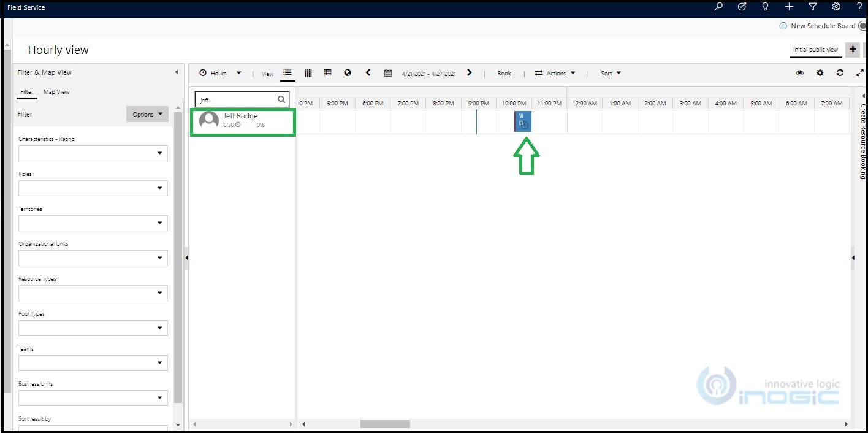Click the advanced find funnel icon
The width and height of the screenshot is (868, 433).
(x=813, y=6)
